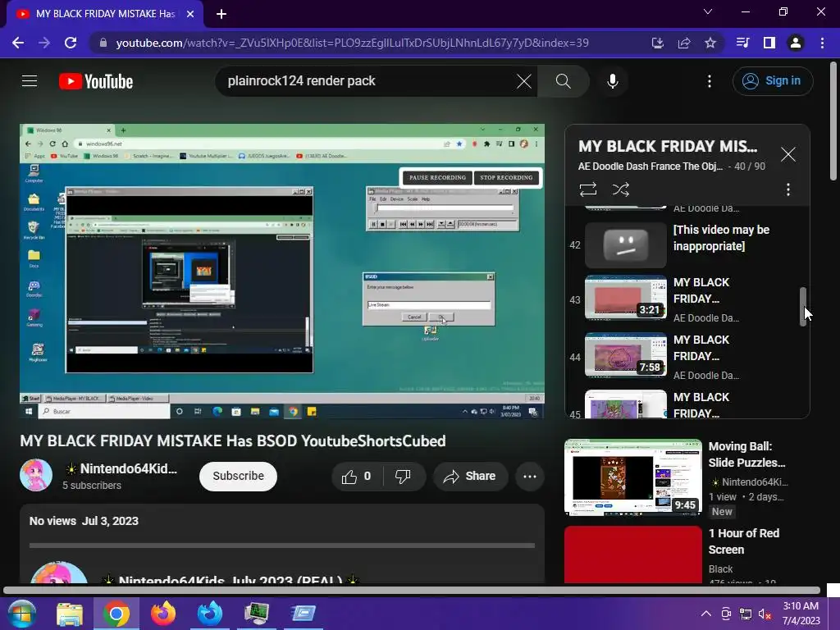840x630 pixels.
Task: Open File Explorer from taskbar
Action: [70, 614]
